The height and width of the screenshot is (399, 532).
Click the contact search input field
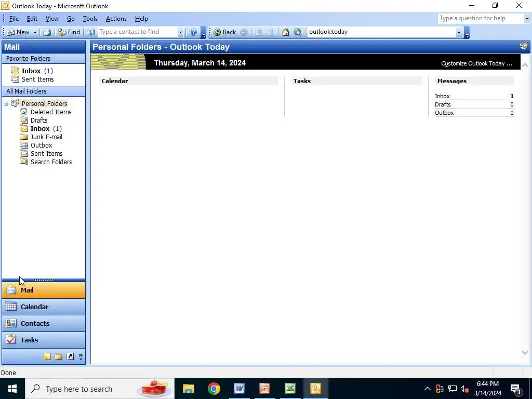click(x=137, y=32)
